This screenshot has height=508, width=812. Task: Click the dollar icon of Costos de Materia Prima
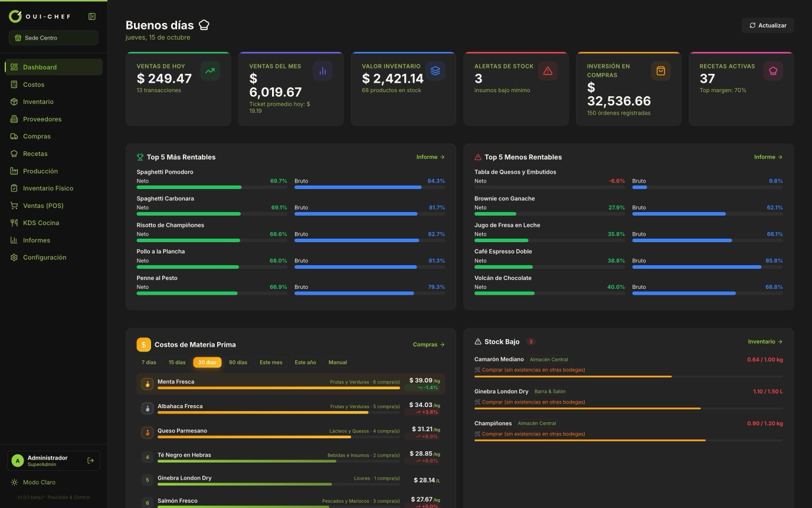(143, 344)
